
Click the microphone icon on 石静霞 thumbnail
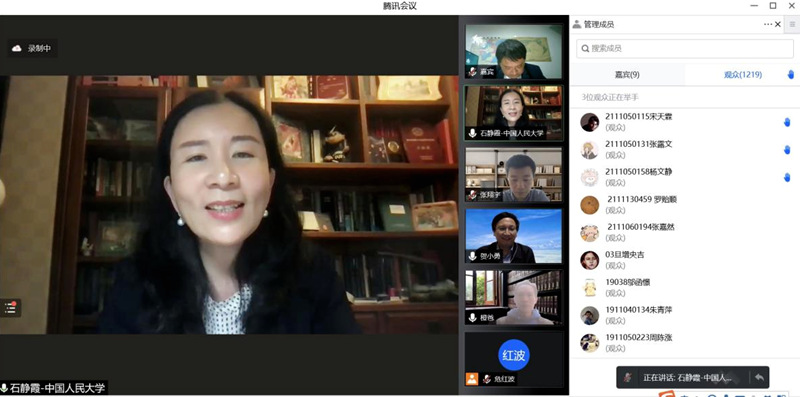(472, 134)
